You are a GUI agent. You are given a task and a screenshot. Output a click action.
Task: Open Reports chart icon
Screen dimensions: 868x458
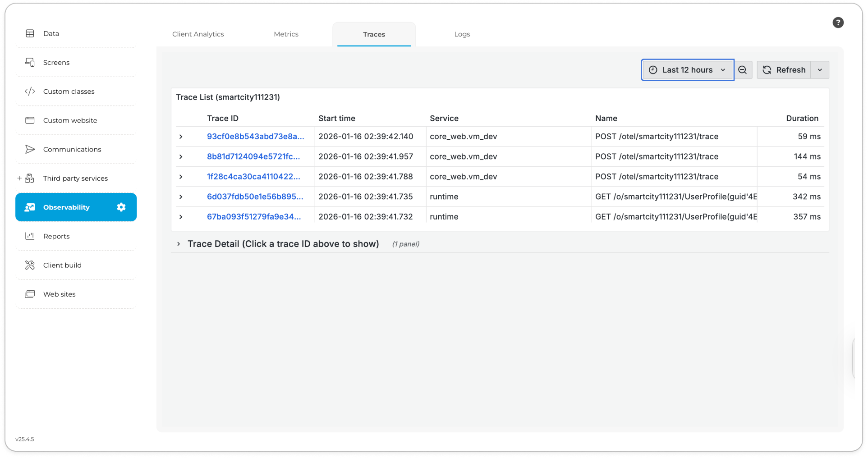(x=30, y=236)
